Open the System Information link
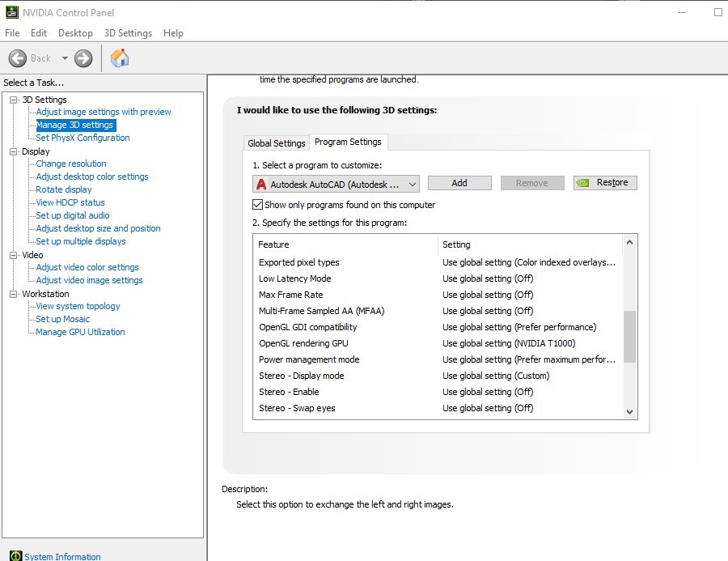The height and width of the screenshot is (561, 728). [62, 556]
